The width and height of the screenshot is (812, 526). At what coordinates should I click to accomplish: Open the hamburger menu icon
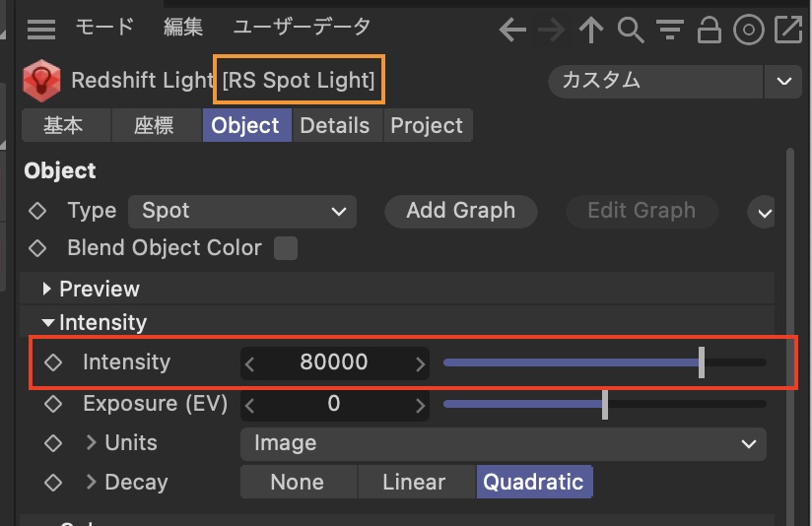[40, 29]
